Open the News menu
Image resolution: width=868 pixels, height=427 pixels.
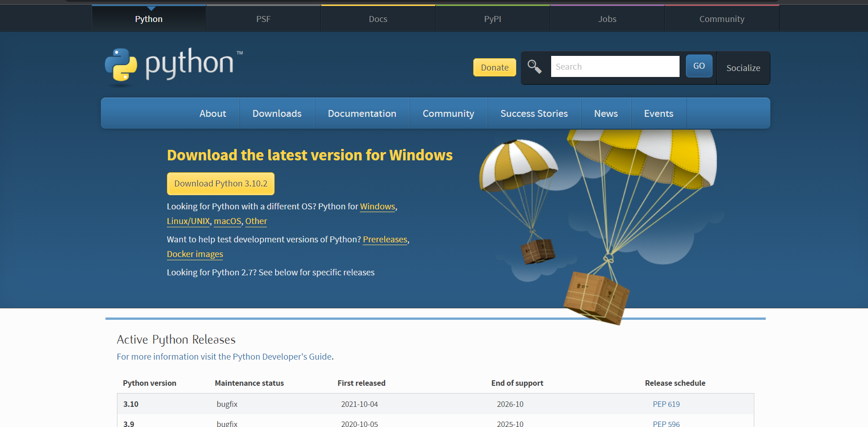point(605,113)
